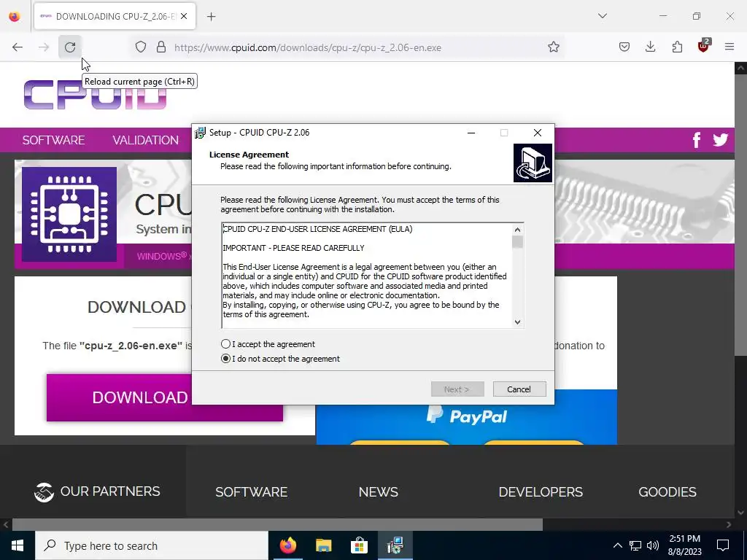The width and height of the screenshot is (747, 560).
Task: Switch to CPU-Z setup taskbar icon
Action: [395, 545]
